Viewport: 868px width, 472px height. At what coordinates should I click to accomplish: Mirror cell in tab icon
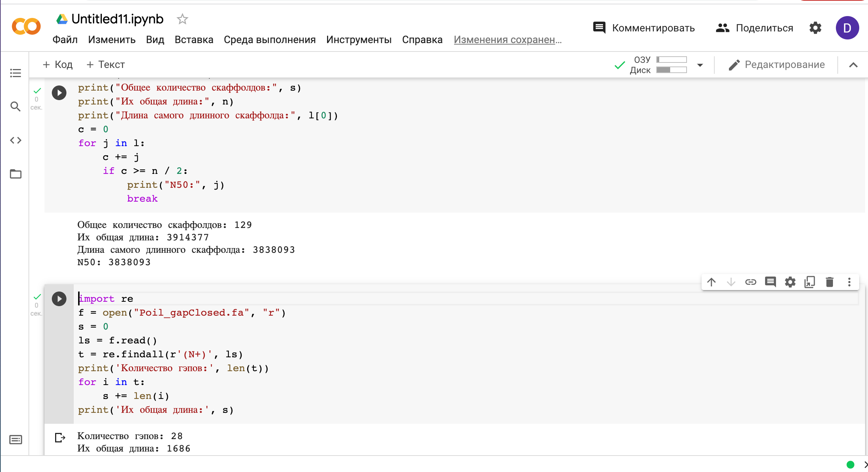(810, 282)
